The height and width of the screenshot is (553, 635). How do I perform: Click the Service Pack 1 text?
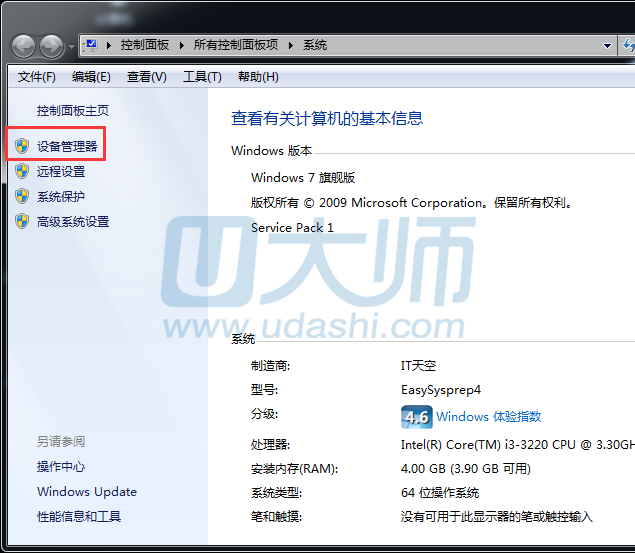pos(292,228)
